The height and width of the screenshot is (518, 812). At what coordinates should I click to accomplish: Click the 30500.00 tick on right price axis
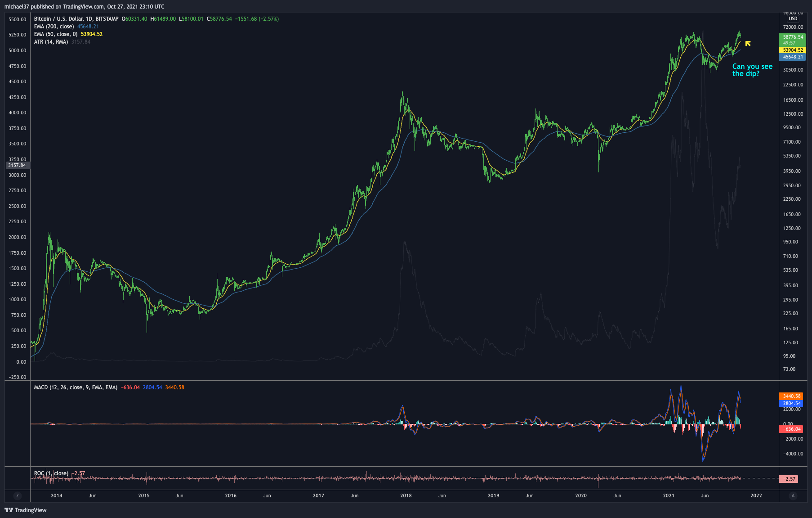(x=793, y=70)
